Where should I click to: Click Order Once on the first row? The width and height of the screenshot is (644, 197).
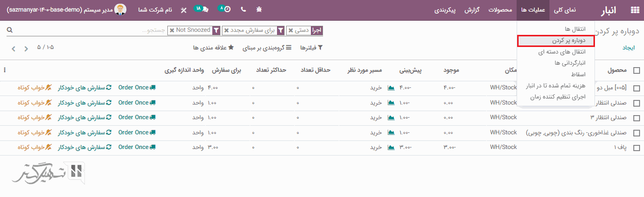137,87
